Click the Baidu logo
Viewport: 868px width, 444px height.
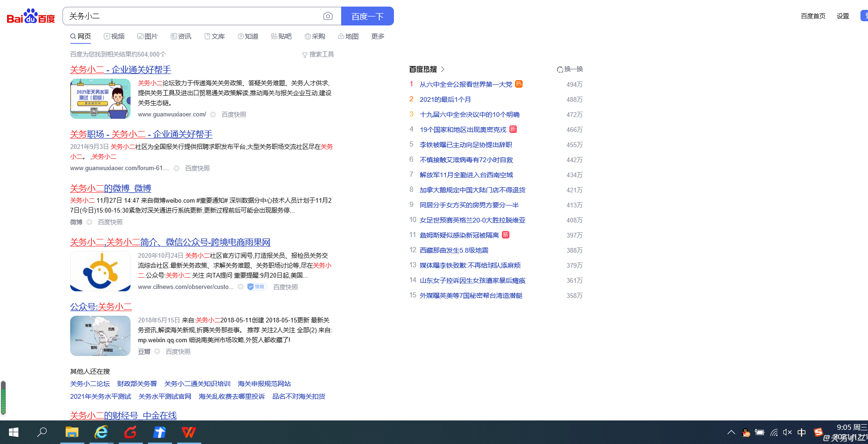coord(31,16)
